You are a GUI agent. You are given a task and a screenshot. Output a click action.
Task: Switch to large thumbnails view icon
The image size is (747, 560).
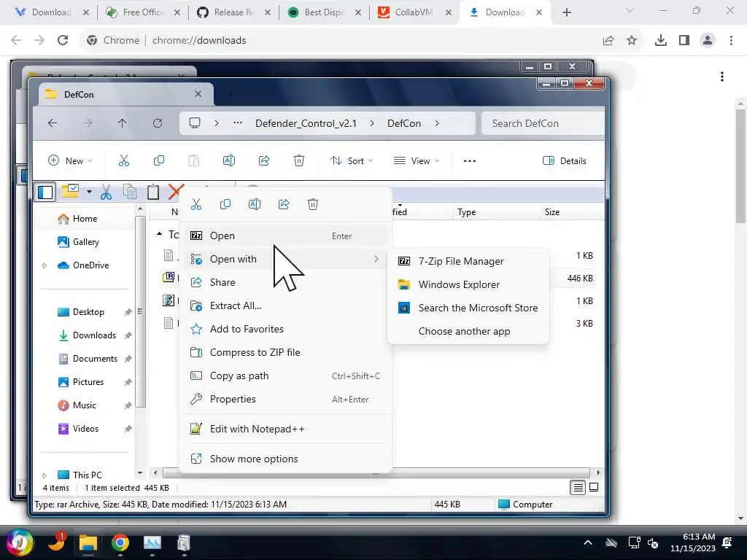pos(594,487)
